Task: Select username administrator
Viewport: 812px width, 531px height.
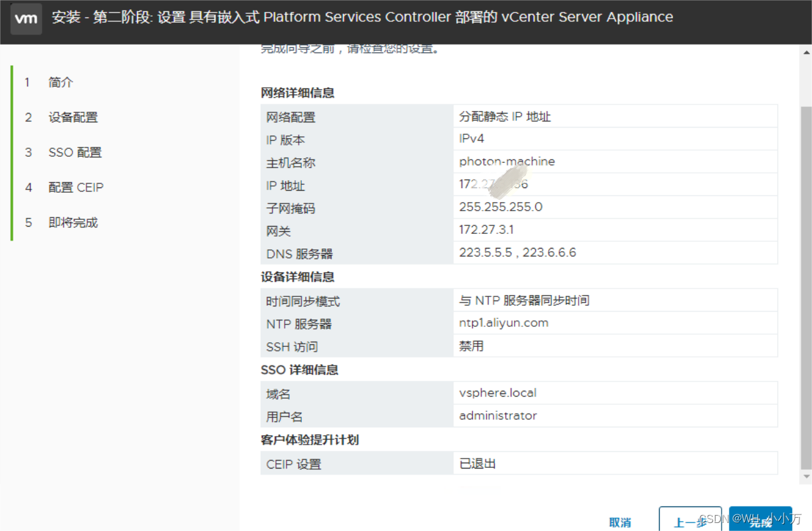Action: pos(497,415)
